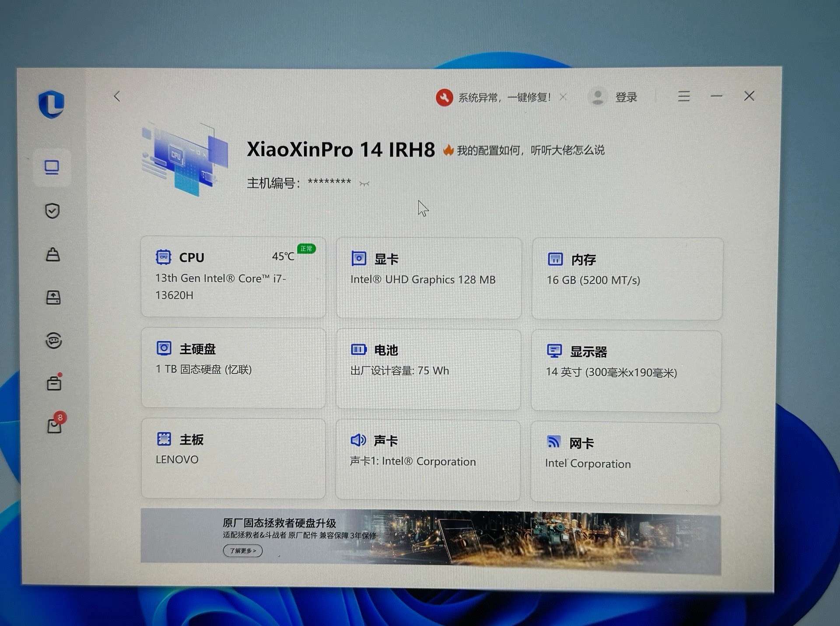
Task: Click the Lenovo PC Manager logo
Action: click(52, 104)
